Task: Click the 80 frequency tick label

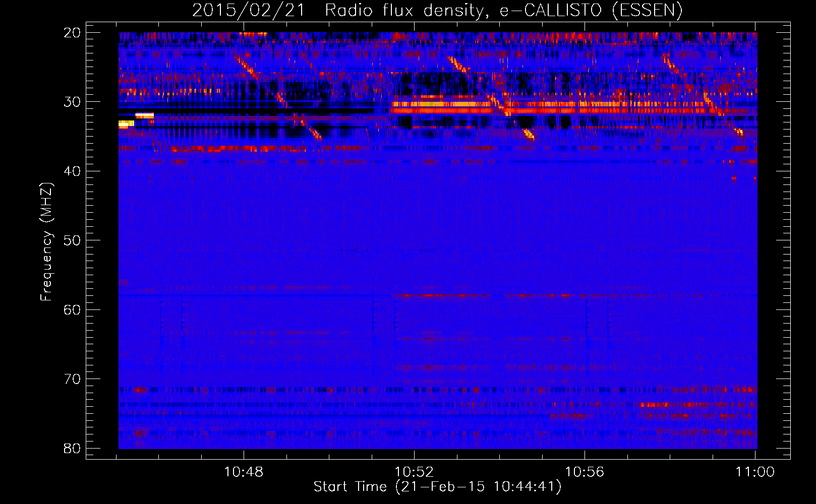Action: (x=72, y=448)
